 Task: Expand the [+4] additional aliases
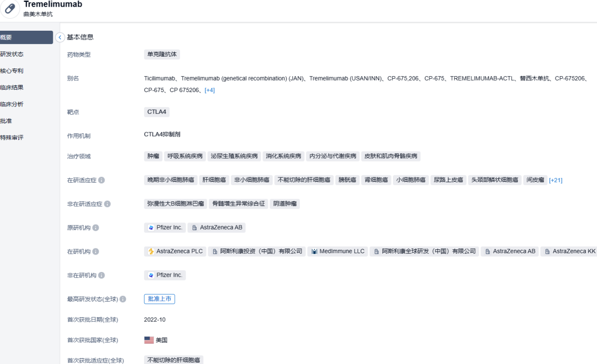click(x=210, y=90)
